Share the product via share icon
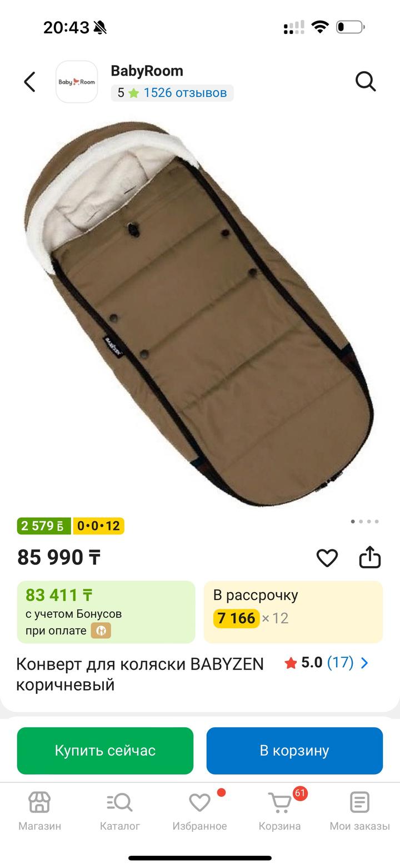 (370, 557)
